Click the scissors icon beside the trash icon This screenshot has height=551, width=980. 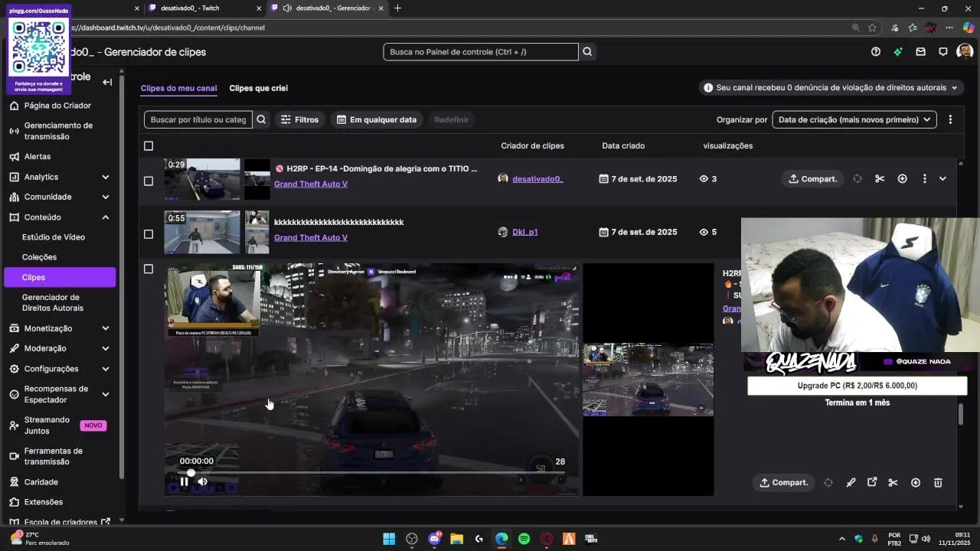pos(893,483)
